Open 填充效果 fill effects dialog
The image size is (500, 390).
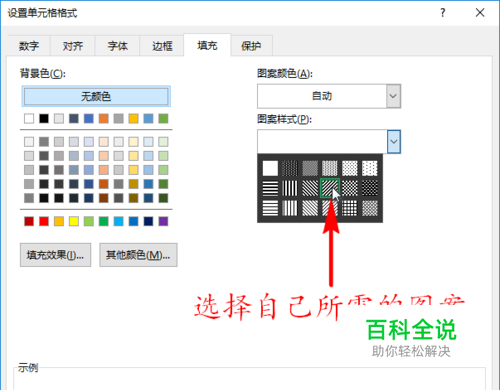[x=55, y=255]
